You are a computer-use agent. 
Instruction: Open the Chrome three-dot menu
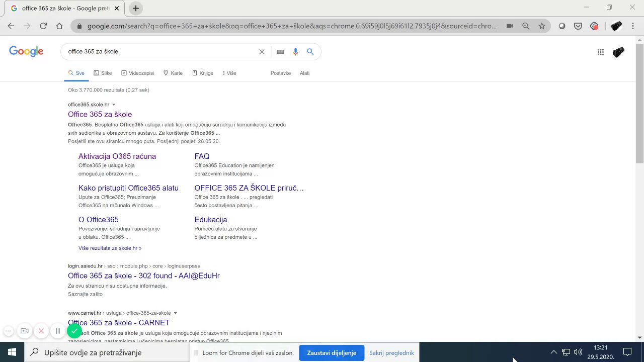(633, 26)
